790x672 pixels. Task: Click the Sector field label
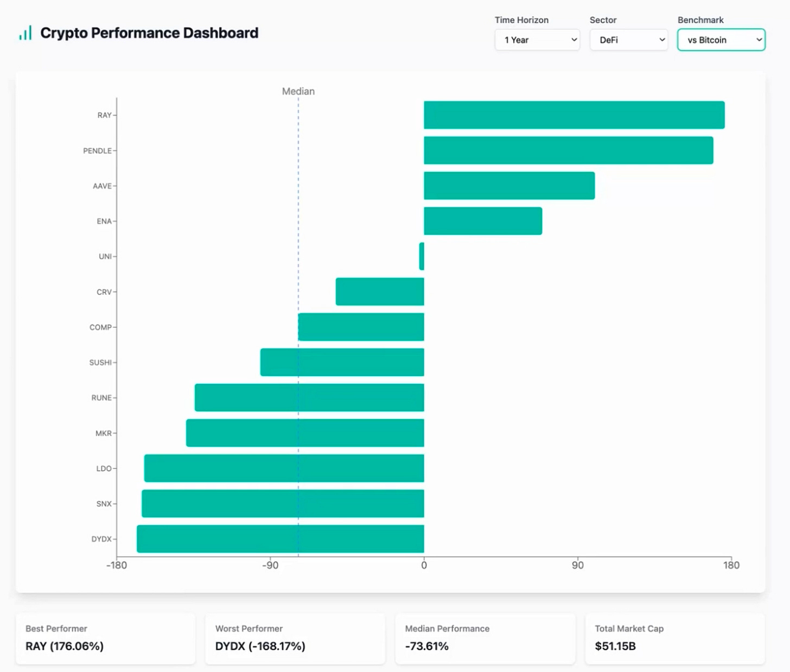coord(603,20)
